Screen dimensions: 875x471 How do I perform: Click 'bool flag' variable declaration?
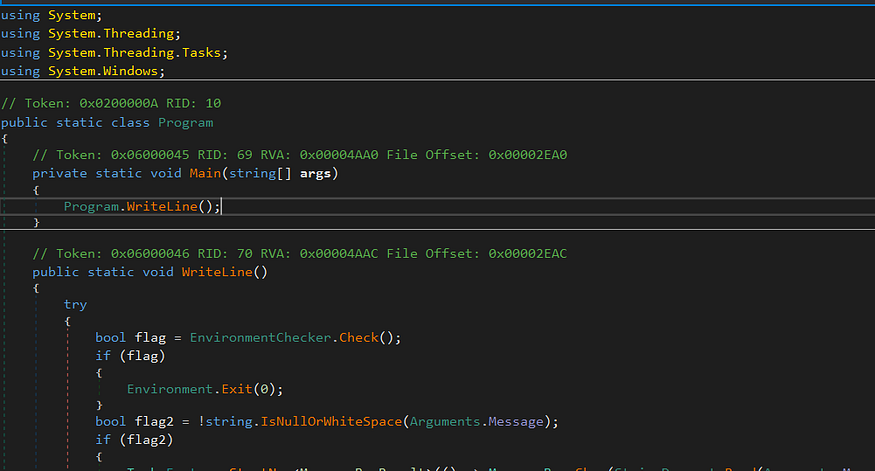coord(131,338)
